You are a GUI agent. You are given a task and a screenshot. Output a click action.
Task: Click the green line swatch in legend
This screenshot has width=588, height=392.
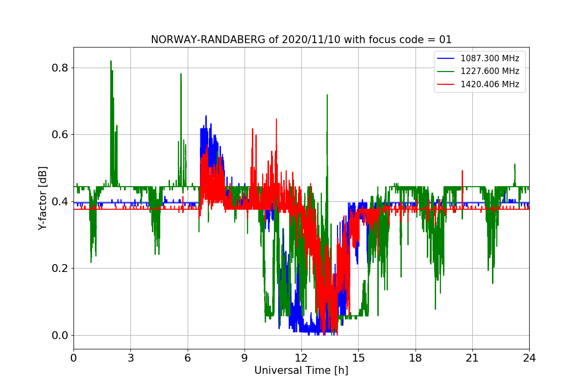click(446, 72)
